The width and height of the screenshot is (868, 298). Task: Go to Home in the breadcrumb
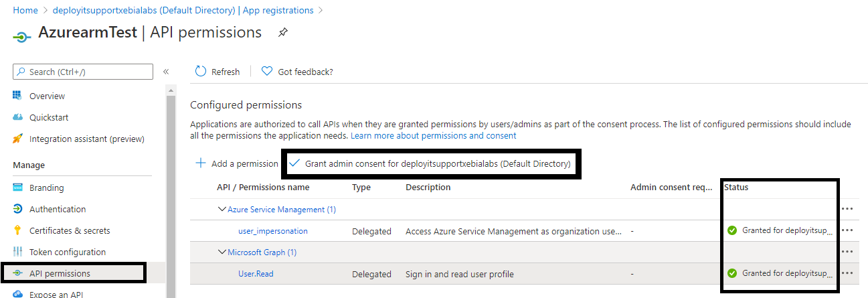point(25,10)
